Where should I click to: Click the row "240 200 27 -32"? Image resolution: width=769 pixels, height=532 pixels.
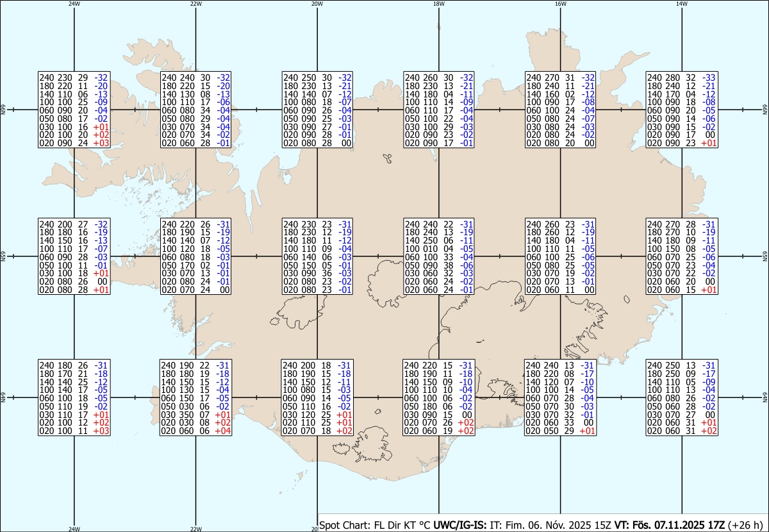[x=74, y=224]
